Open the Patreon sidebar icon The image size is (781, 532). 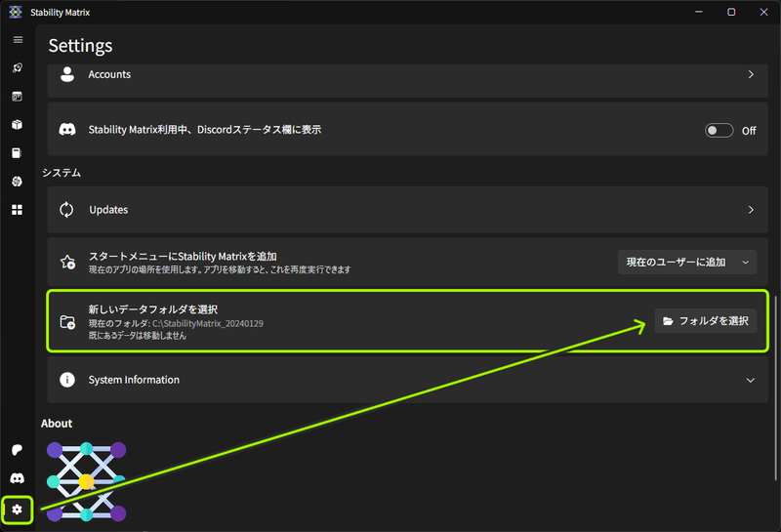point(18,450)
